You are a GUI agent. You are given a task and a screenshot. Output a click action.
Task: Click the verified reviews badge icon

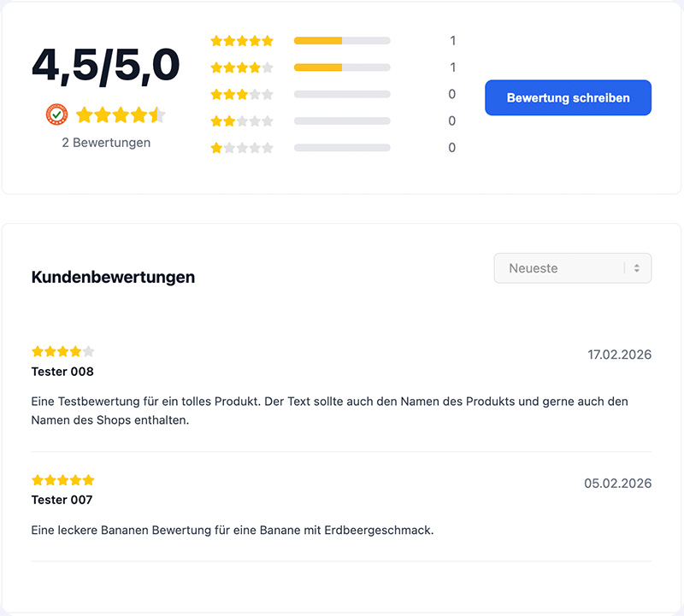(56, 114)
